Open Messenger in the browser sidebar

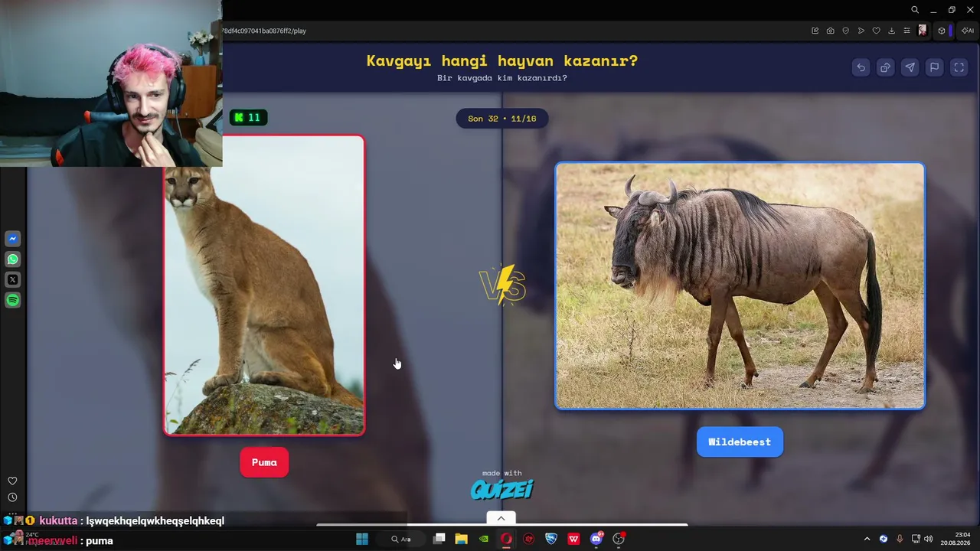tap(13, 239)
